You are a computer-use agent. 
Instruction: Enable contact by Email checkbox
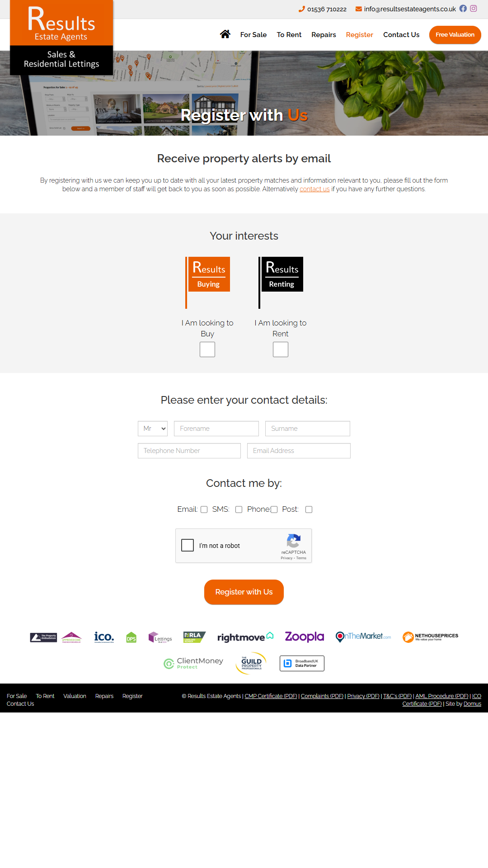(x=204, y=509)
